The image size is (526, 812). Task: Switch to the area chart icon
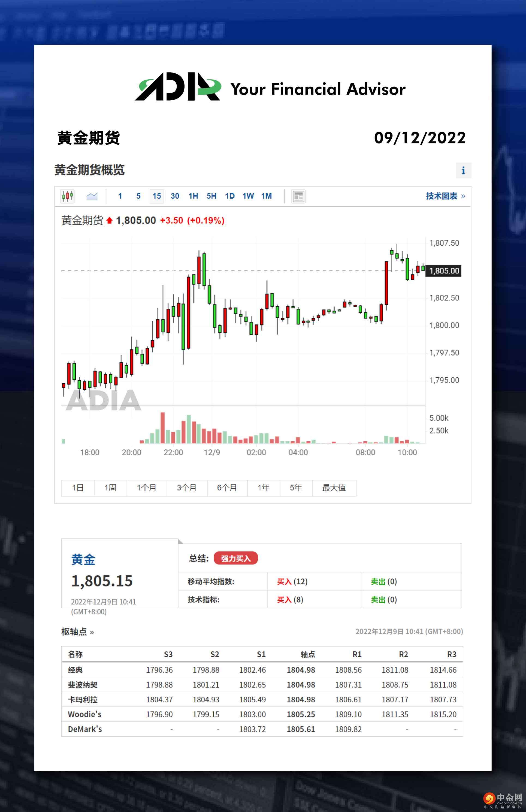(92, 196)
